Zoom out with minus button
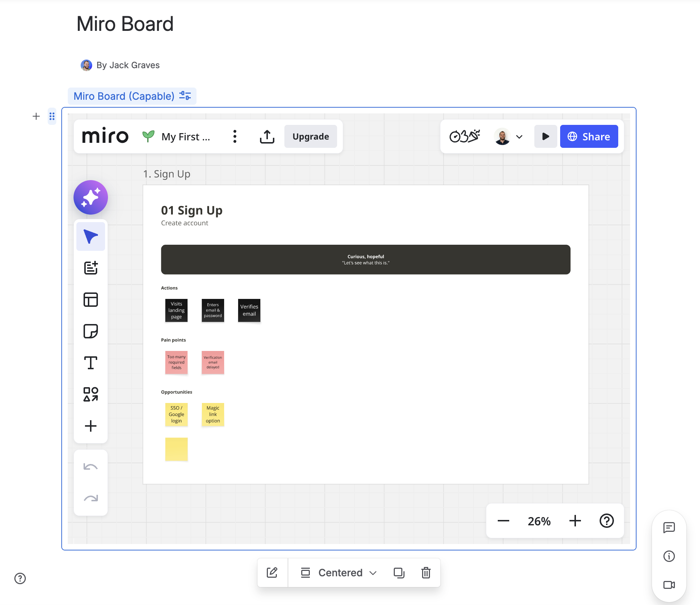The height and width of the screenshot is (605, 700). (x=503, y=521)
